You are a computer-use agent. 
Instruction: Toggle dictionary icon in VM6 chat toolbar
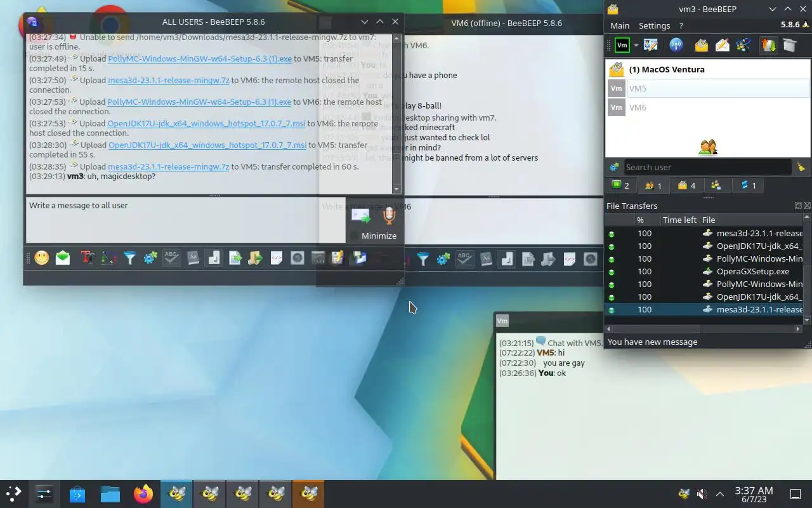tap(485, 258)
